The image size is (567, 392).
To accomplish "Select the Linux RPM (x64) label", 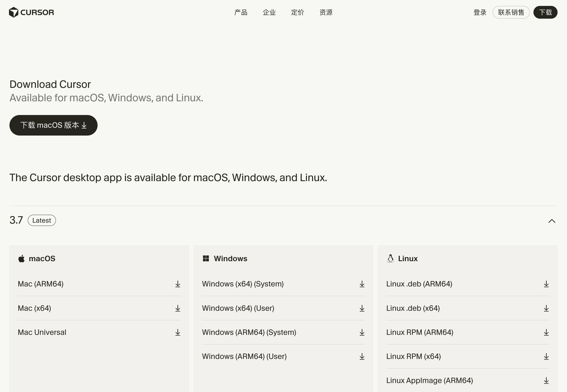I will coord(413,356).
